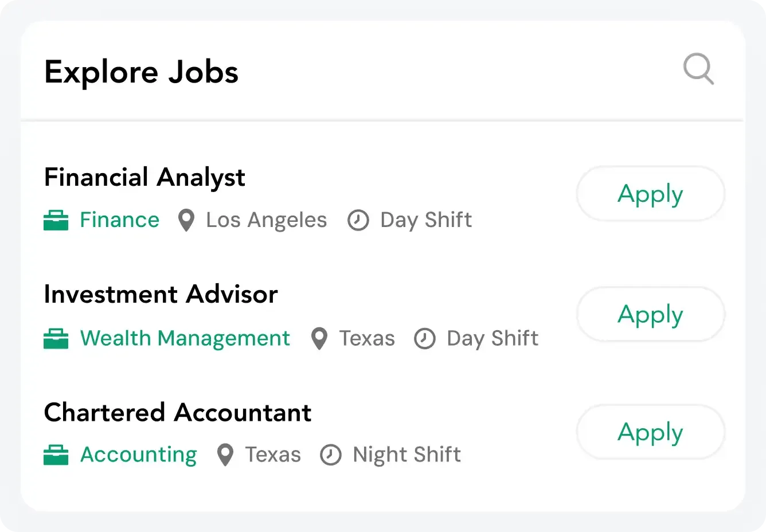Click the location pin for Los Angeles
This screenshot has width=766, height=532.
point(186,220)
